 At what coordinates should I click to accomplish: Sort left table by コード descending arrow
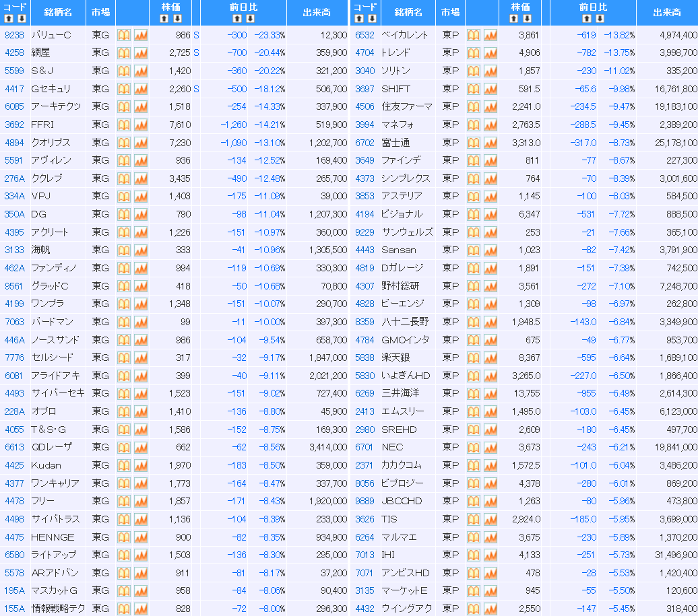click(x=22, y=19)
